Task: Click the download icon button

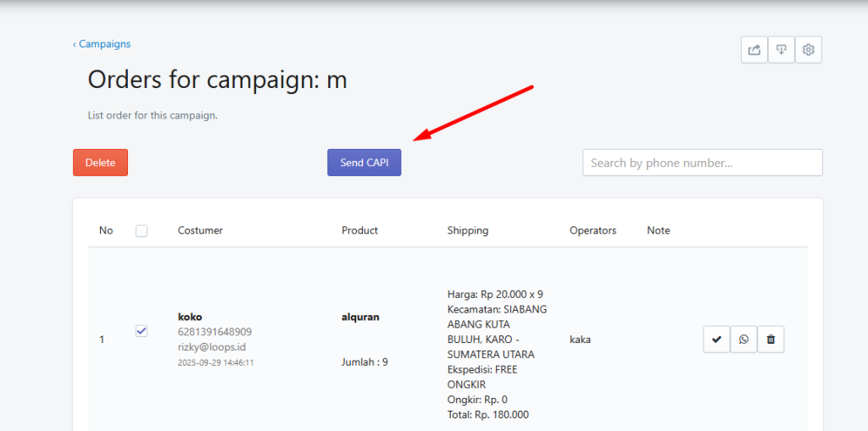Action: 781,50
